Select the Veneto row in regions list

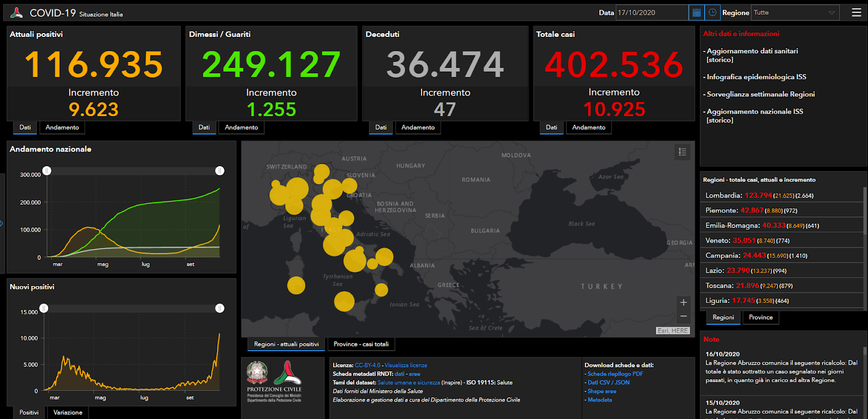pos(782,240)
